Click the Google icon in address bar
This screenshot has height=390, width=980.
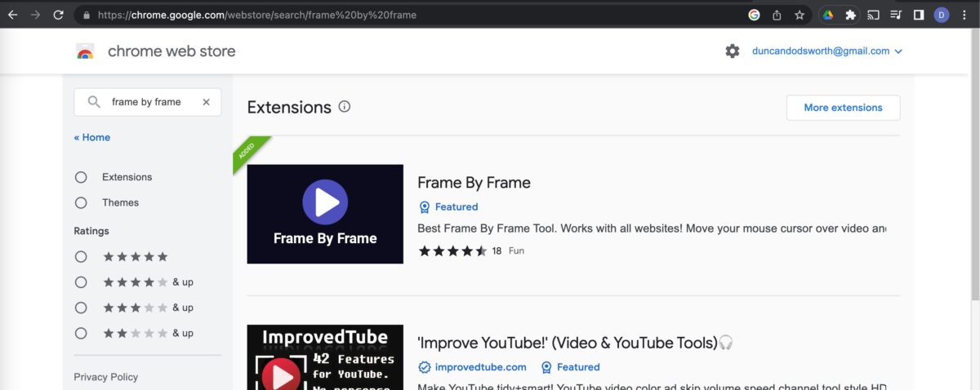tap(754, 15)
